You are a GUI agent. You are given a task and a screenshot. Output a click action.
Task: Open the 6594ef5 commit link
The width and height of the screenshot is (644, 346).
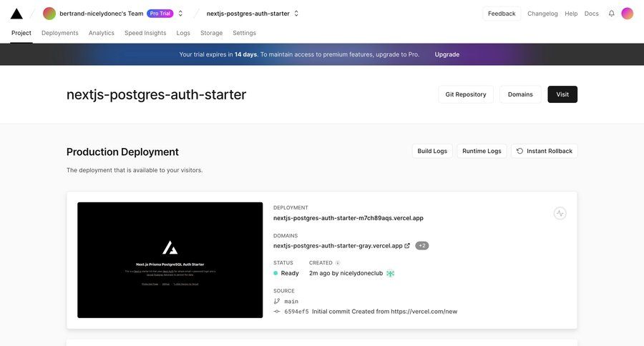pyautogui.click(x=296, y=312)
